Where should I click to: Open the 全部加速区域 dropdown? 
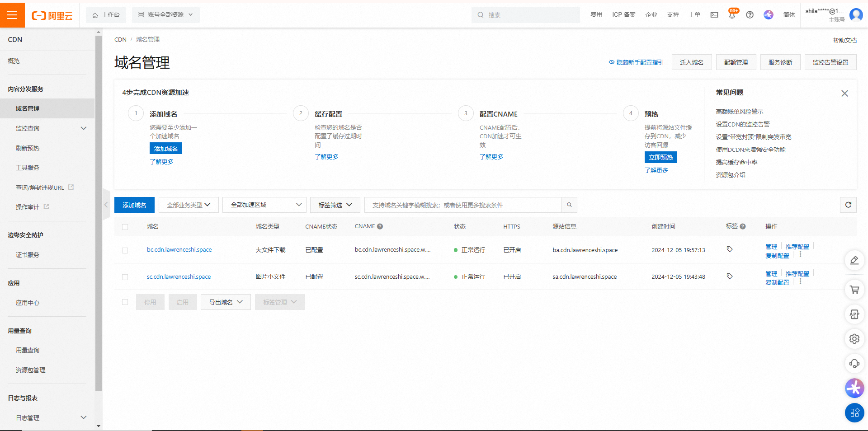[264, 205]
